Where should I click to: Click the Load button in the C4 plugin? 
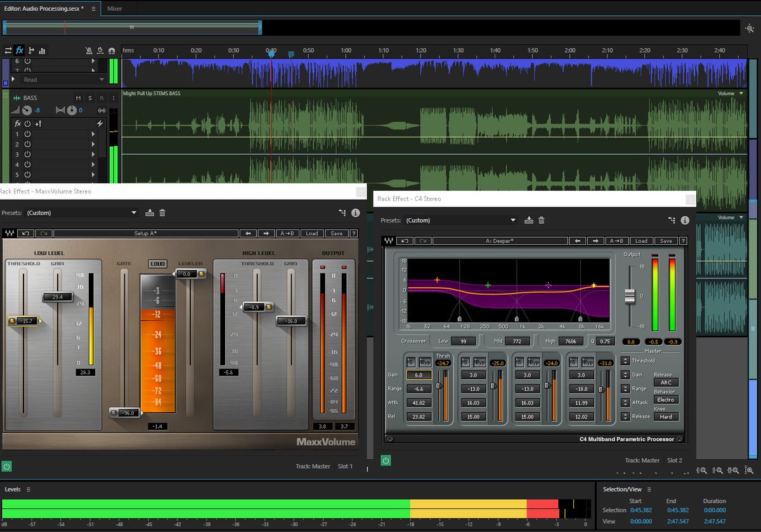click(x=641, y=241)
